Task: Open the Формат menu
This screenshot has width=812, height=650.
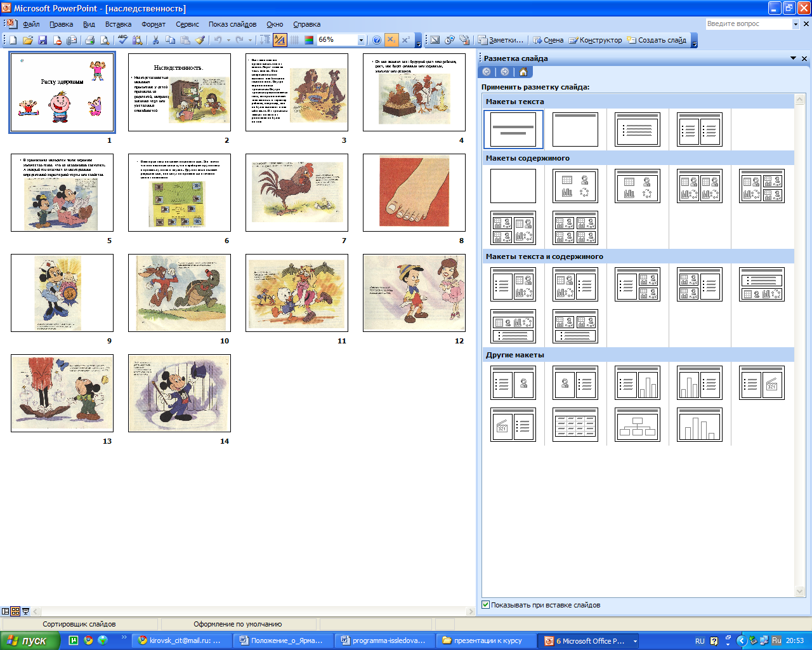Action: (154, 24)
